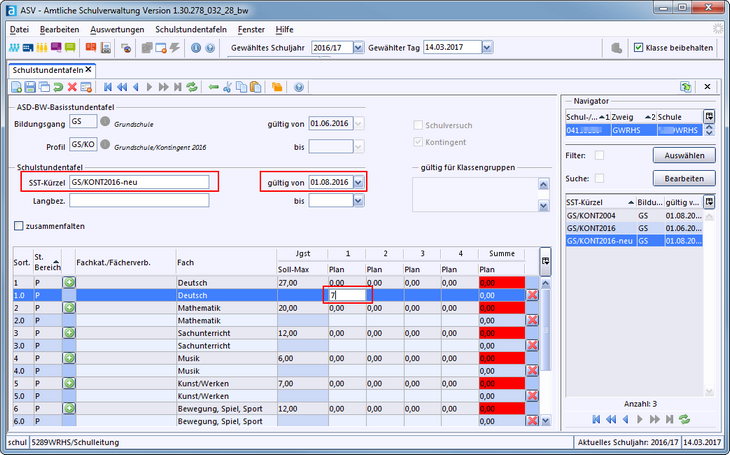Click the red X delete record icon
730x455 pixels.
pyautogui.click(x=72, y=88)
